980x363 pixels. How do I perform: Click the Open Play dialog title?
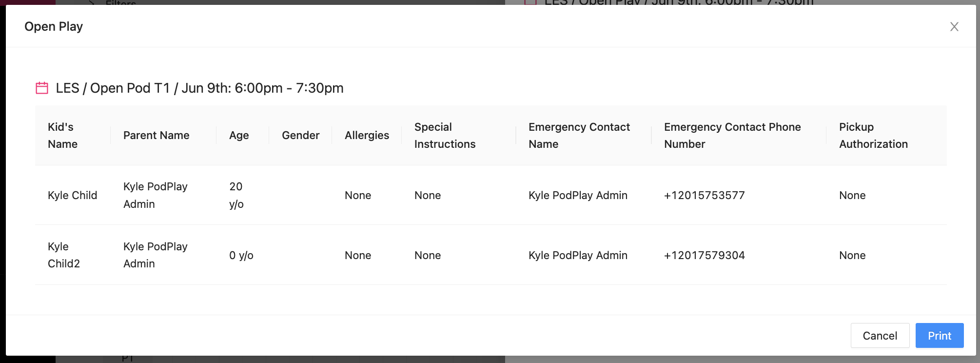(x=54, y=27)
